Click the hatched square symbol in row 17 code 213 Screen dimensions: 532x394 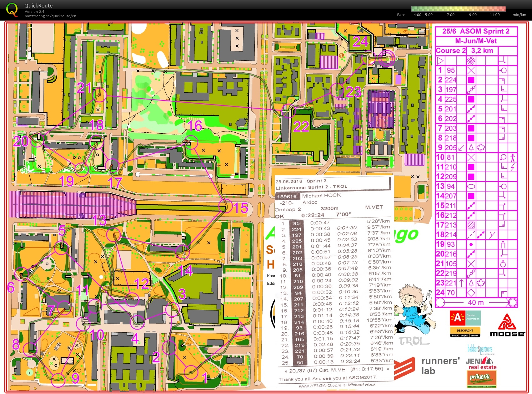pos(471,225)
